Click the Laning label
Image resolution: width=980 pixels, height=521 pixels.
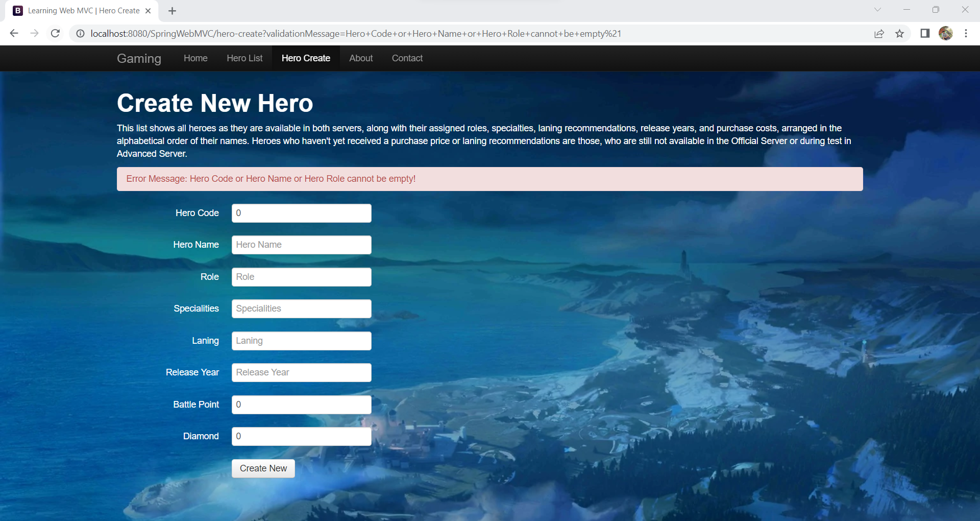pyautogui.click(x=205, y=341)
